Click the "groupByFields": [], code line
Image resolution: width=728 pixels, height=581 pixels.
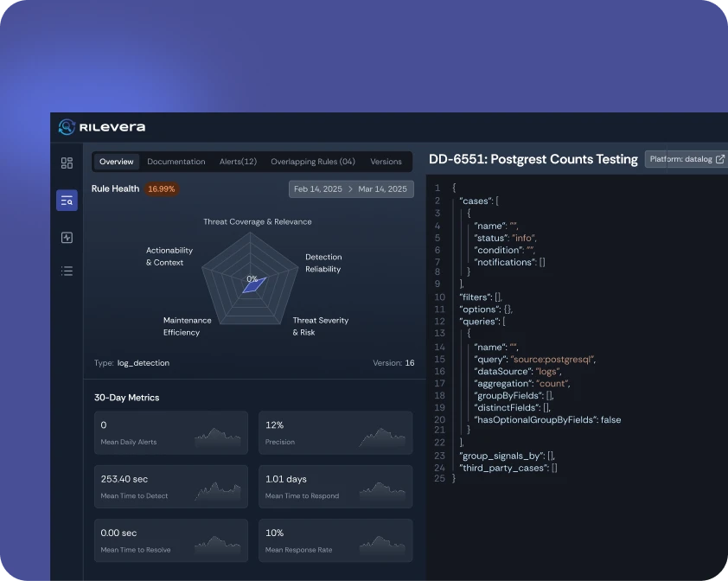coord(514,396)
